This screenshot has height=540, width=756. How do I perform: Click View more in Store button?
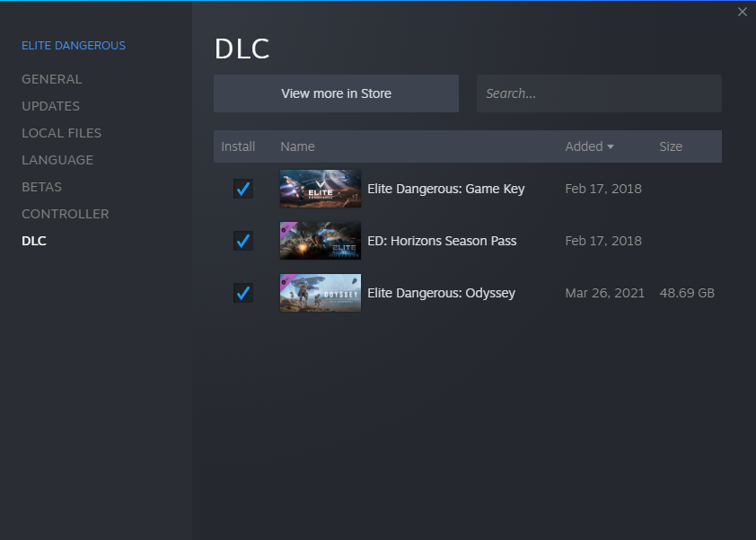click(336, 93)
